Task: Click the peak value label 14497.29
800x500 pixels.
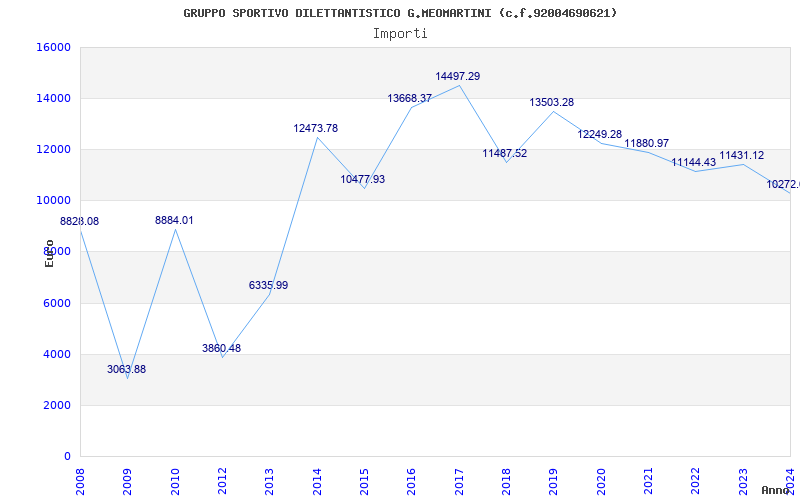Action: pos(458,77)
